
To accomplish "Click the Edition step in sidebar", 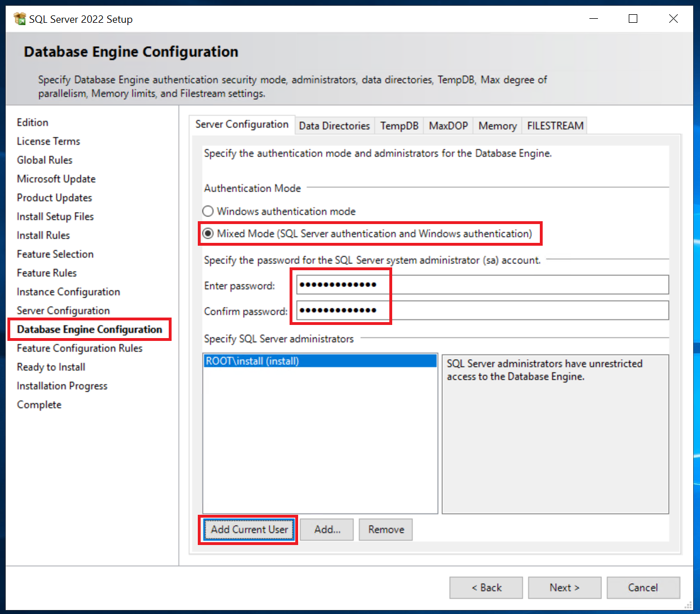I will [32, 123].
